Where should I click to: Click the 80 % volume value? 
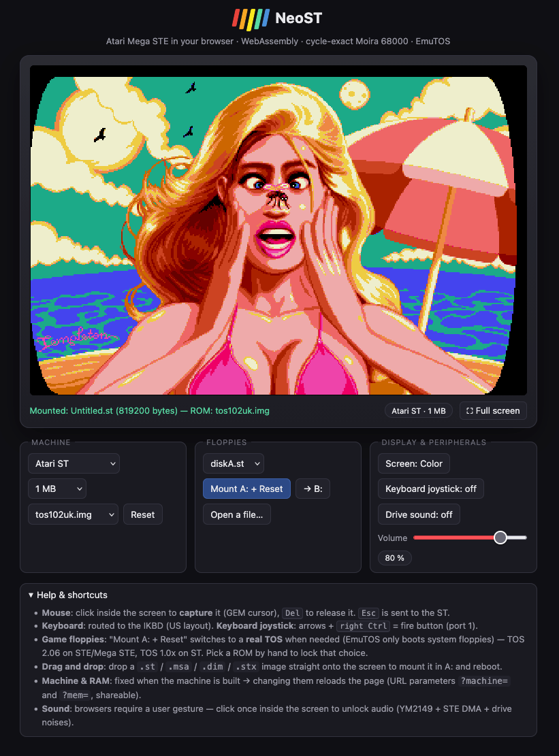394,558
